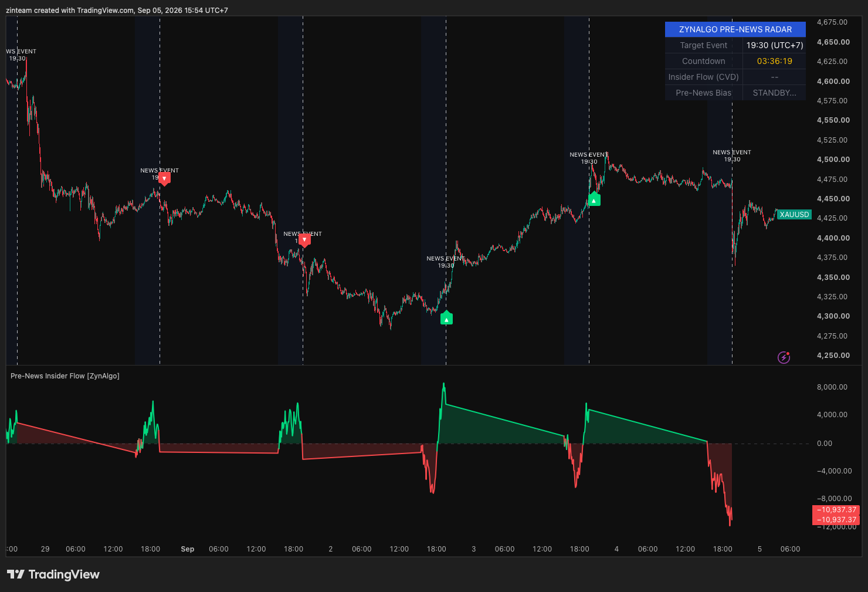The width and height of the screenshot is (868, 592).
Task: Click the 4,675.00 price axis label
Action: point(833,22)
